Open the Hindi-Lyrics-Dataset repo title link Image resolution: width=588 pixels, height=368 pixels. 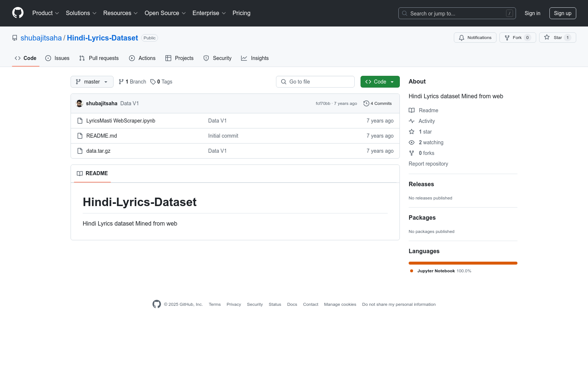103,38
